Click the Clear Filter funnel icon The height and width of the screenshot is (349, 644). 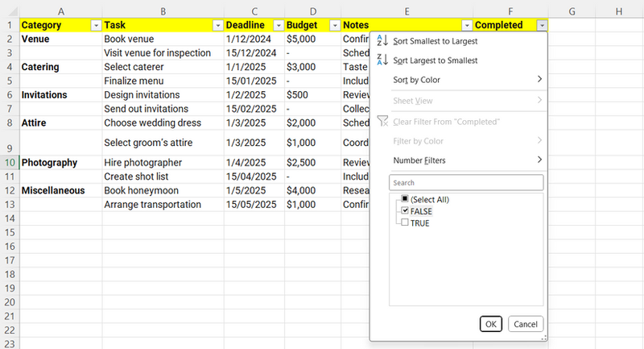coord(383,122)
